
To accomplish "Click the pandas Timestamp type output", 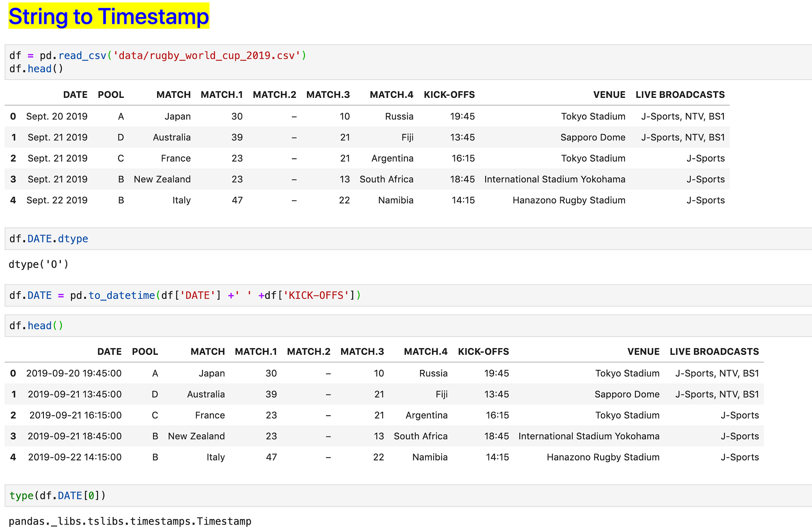I will 130,521.
